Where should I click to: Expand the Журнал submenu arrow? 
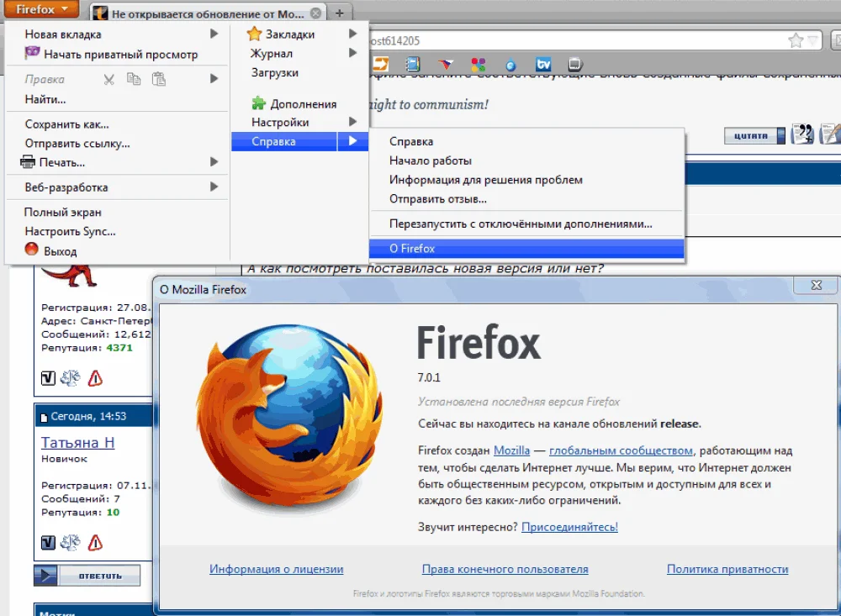352,53
